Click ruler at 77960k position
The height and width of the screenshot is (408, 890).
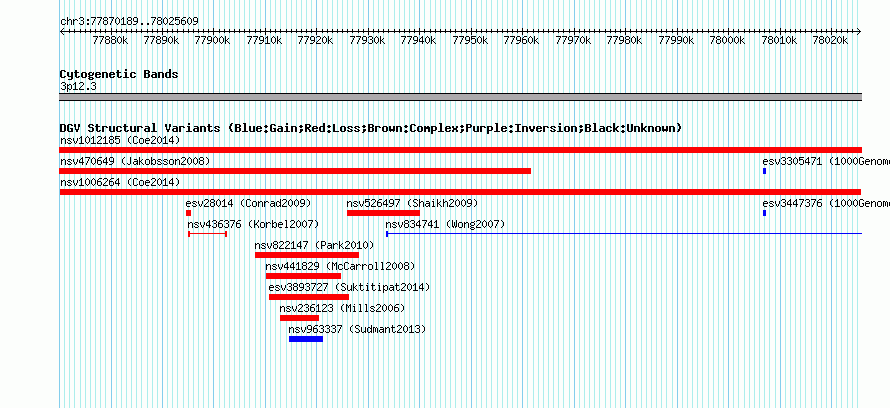coord(522,40)
